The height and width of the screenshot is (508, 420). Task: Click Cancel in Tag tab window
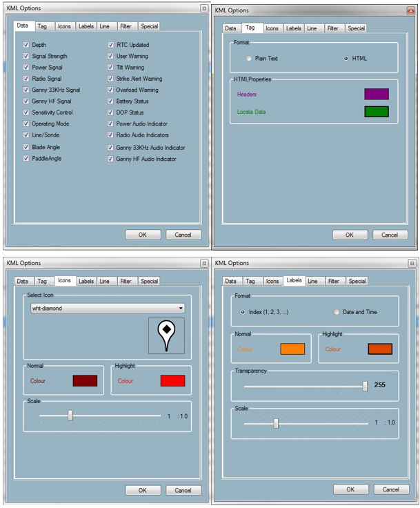(390, 235)
